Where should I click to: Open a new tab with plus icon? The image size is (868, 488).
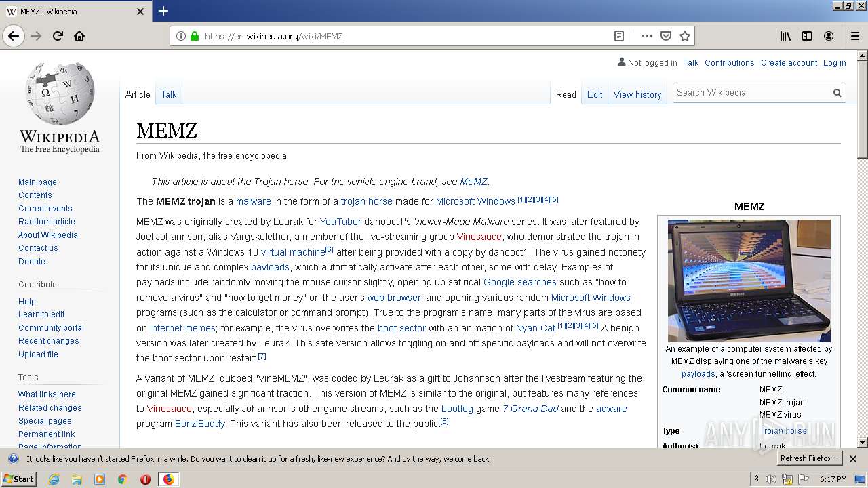point(163,11)
